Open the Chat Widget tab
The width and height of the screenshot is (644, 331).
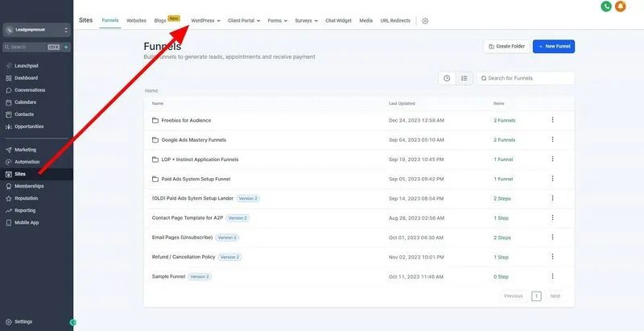coord(338,20)
